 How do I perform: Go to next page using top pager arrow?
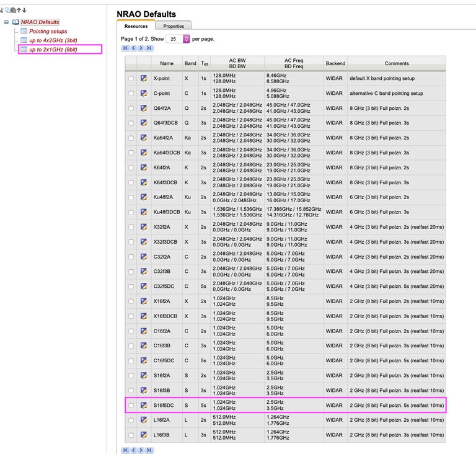[x=141, y=48]
